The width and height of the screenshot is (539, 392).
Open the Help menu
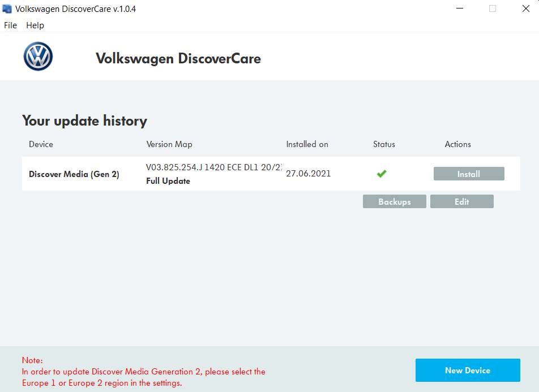[35, 25]
